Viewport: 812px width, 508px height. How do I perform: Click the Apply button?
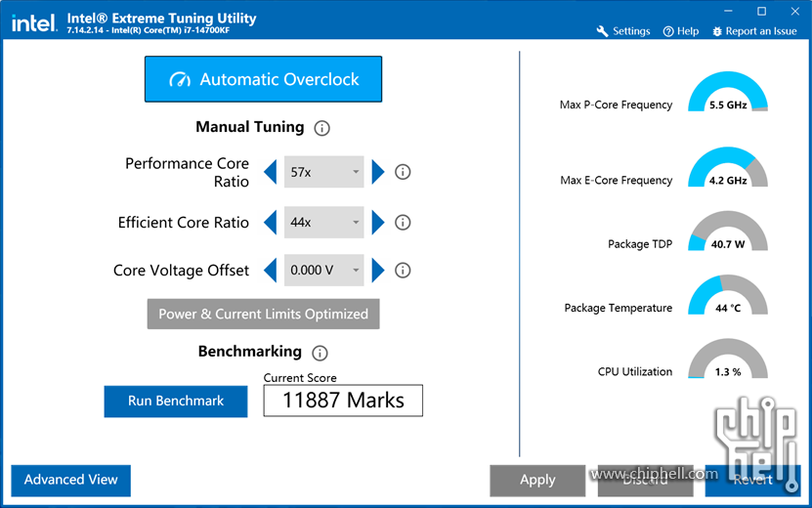(537, 480)
